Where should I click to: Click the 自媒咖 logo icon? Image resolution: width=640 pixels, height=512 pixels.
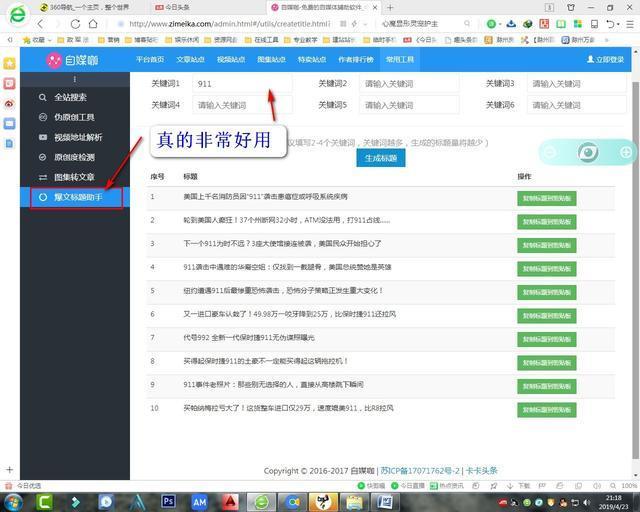[54, 60]
